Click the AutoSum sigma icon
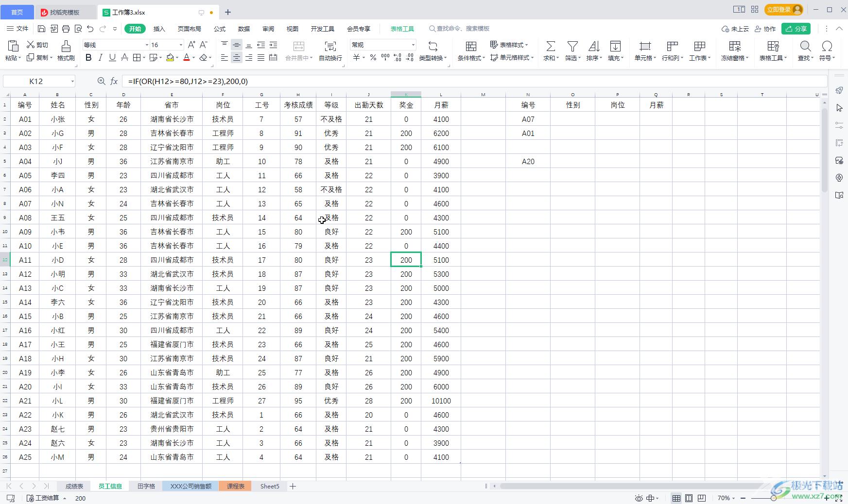 [551, 46]
